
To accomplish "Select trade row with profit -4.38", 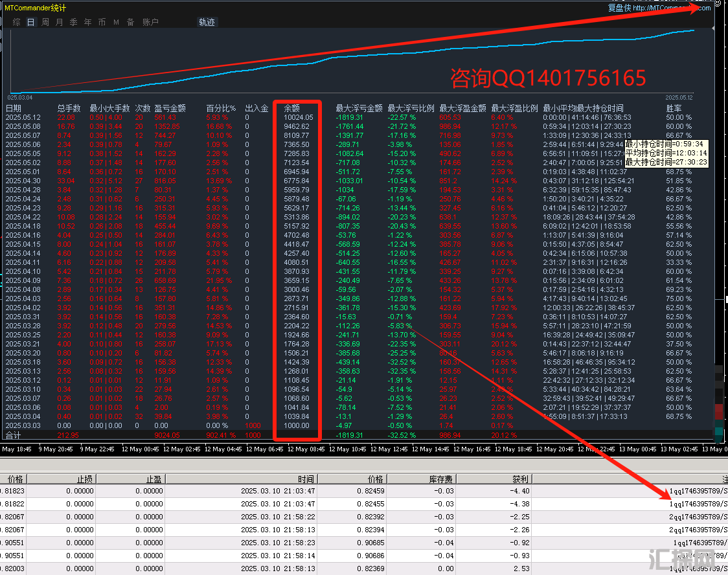I will [x=364, y=504].
